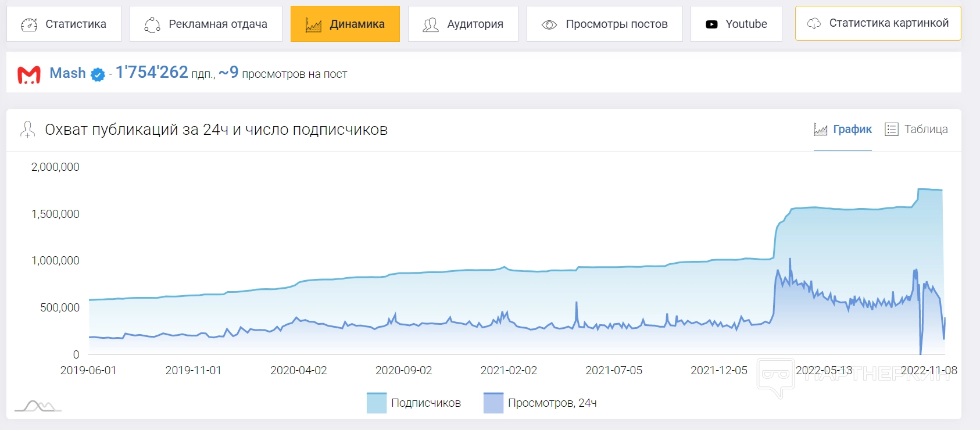Click the speedometer icon beside Статистика

coord(29,24)
